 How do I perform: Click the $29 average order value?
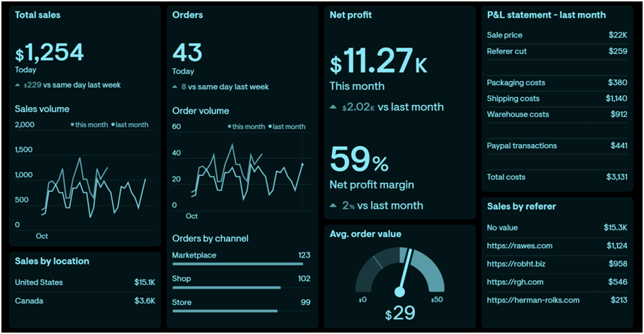(x=400, y=313)
